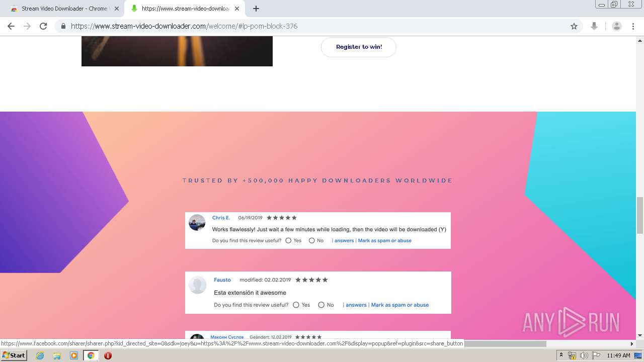Screen dimensions: 644x362
Task: Open the red Opera taskbar icon
Action: point(108,355)
